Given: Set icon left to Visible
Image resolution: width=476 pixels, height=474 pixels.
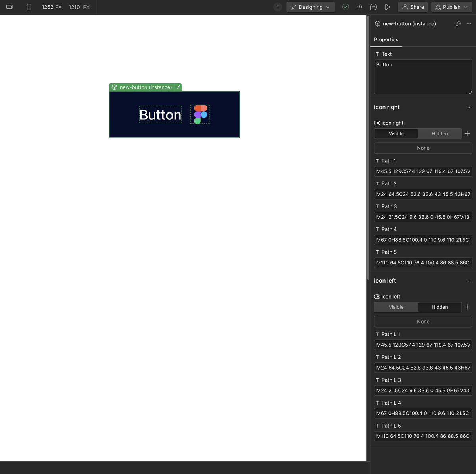Looking at the screenshot, I should [396, 307].
